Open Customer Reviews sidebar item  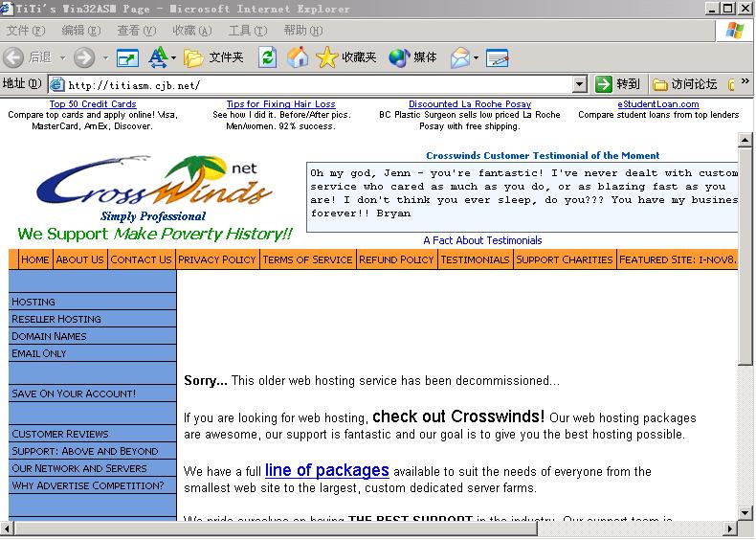tap(92, 434)
